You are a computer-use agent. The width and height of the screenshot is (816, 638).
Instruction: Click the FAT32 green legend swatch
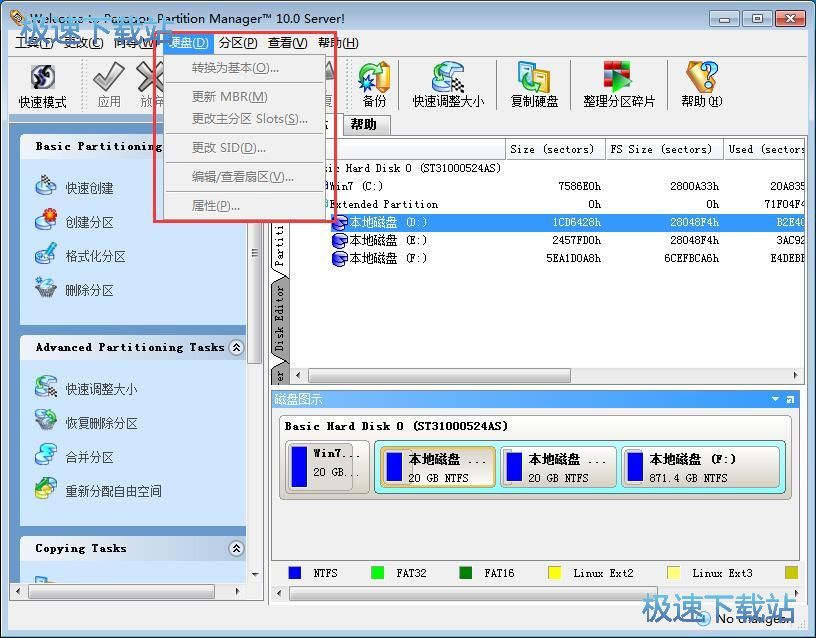click(377, 573)
